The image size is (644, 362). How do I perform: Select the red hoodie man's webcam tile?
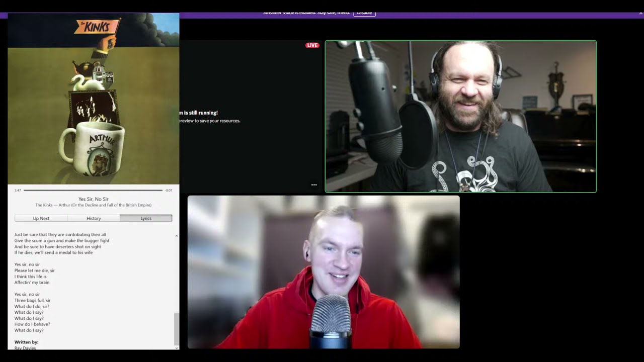(x=324, y=272)
